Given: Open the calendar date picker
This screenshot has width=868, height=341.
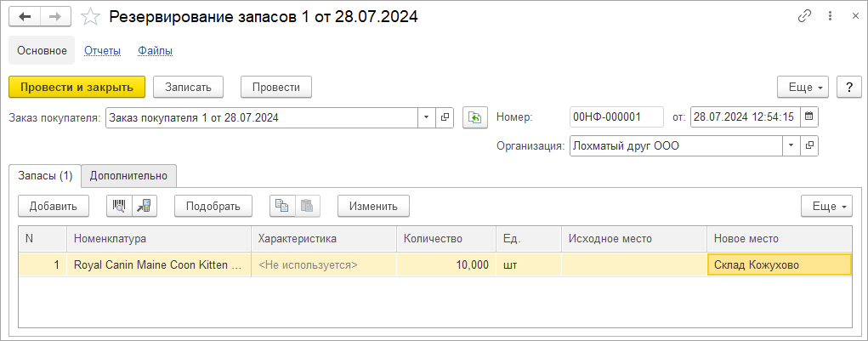Looking at the screenshot, I should 808,117.
